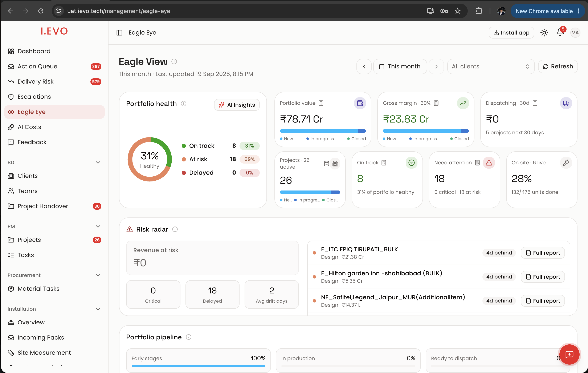Open Full report for F_ITC EPIQ TIRUPATI_BULK
Viewport: 588px width, 373px height.
click(x=543, y=253)
